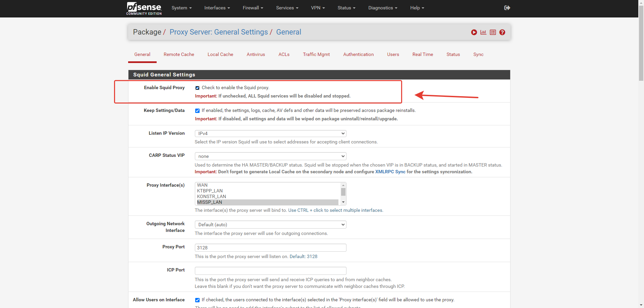Select WAN in Proxy Interface list
This screenshot has height=308, width=644.
(267, 185)
